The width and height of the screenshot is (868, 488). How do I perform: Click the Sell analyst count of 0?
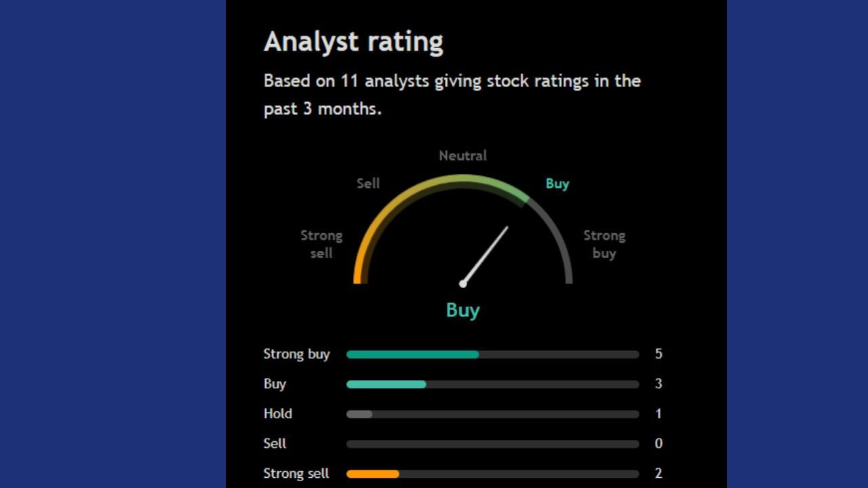coord(658,443)
